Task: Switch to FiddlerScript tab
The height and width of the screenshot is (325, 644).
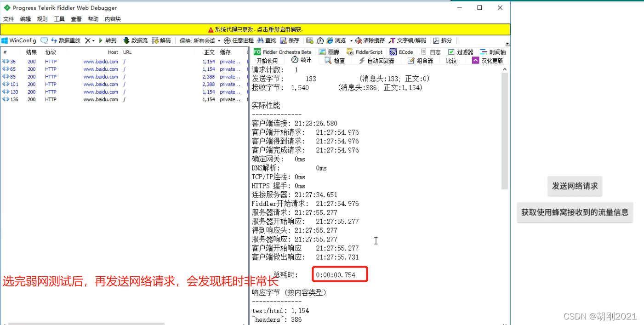Action: coord(365,52)
